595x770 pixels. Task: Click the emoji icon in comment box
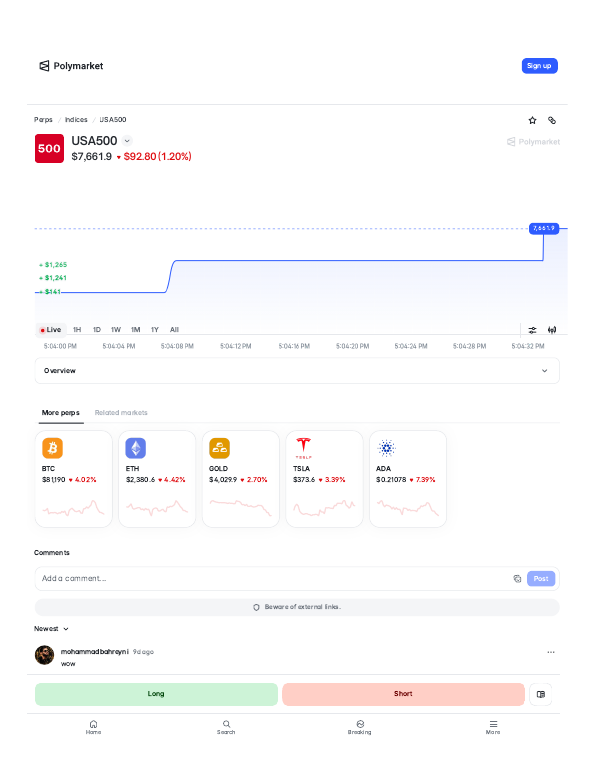(x=517, y=578)
